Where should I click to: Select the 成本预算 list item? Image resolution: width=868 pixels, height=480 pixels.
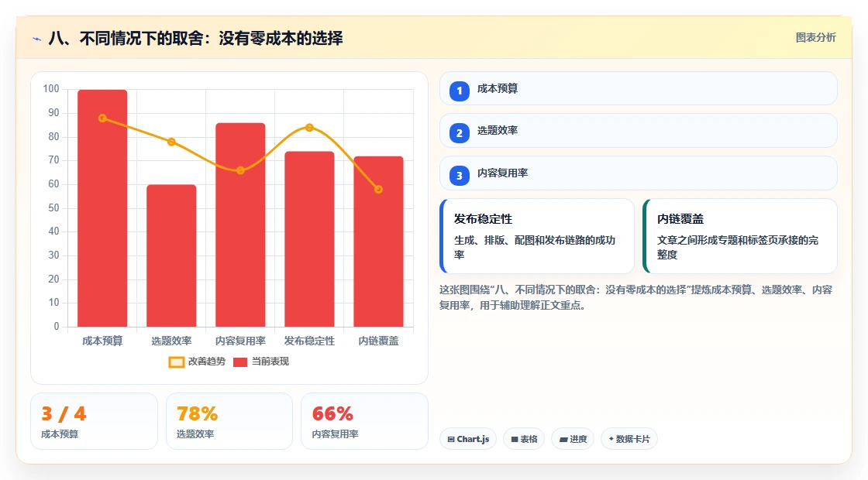[639, 88]
